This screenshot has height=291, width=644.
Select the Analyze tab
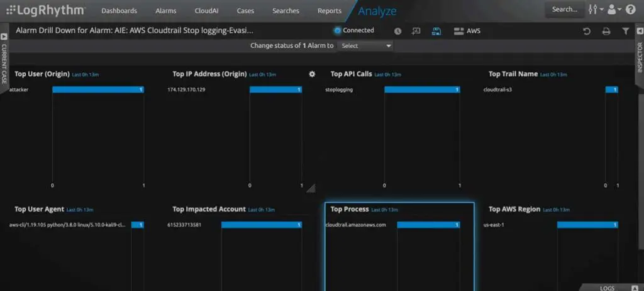[377, 11]
